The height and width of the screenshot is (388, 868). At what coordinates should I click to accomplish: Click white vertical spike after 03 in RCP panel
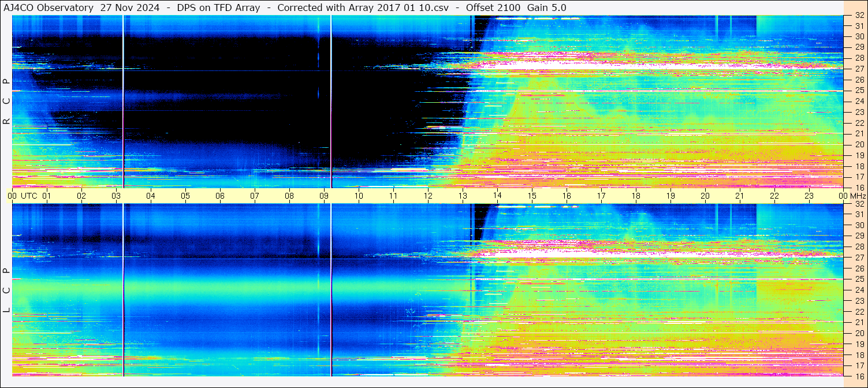[123, 102]
